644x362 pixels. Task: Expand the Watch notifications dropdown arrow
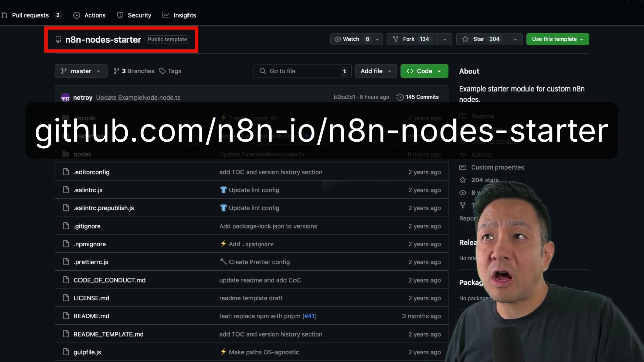377,39
